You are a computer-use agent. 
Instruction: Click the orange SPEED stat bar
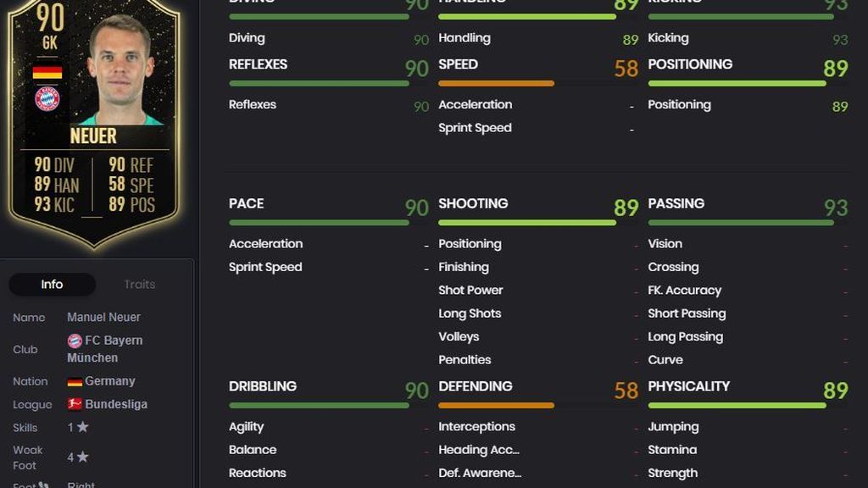point(496,84)
